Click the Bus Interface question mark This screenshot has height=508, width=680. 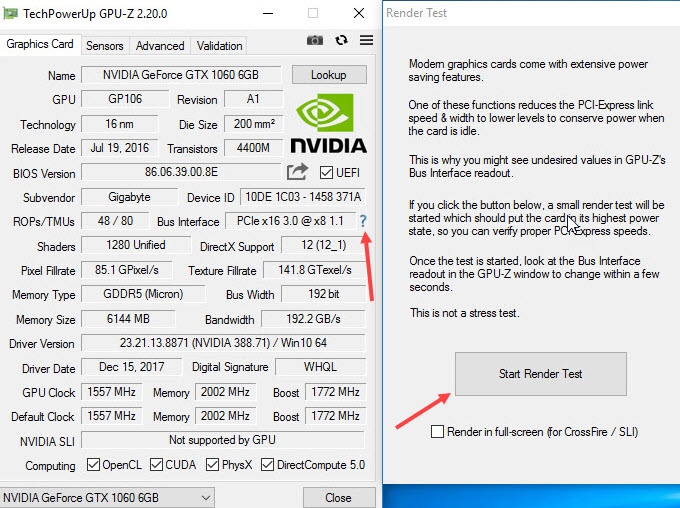click(363, 221)
